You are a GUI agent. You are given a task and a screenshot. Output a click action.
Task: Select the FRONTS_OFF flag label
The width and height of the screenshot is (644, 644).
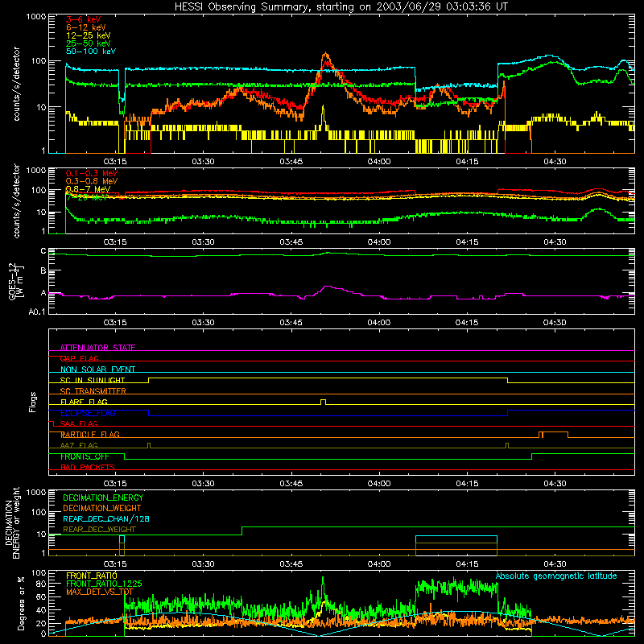pyautogui.click(x=85, y=456)
